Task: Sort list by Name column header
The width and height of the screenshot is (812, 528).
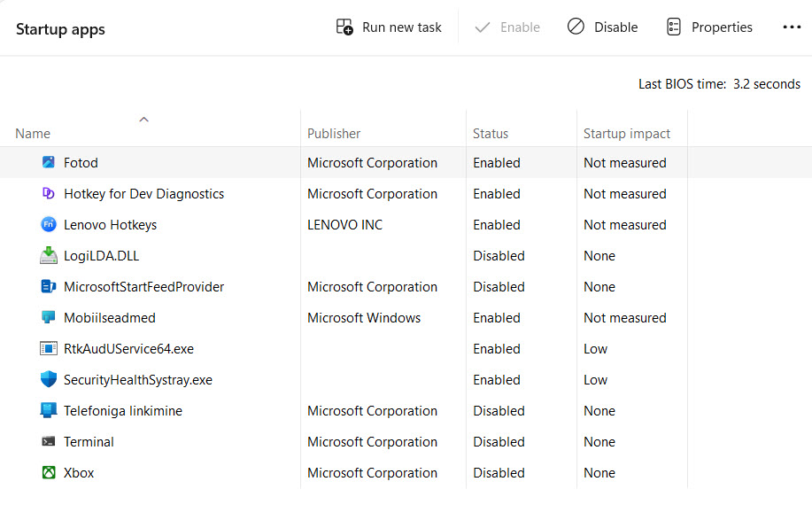Action: pyautogui.click(x=33, y=134)
